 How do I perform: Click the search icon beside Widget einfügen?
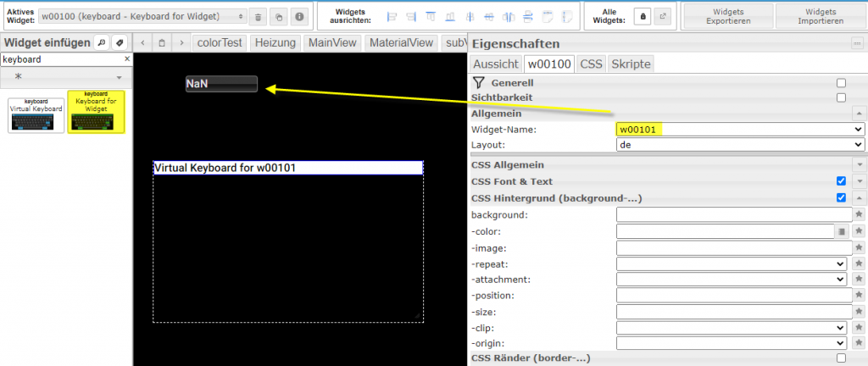(100, 42)
